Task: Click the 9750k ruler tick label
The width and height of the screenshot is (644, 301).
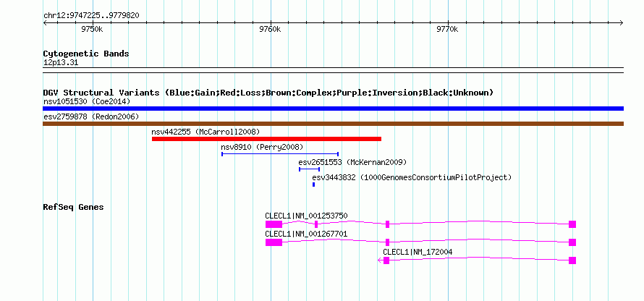Action: tap(92, 29)
